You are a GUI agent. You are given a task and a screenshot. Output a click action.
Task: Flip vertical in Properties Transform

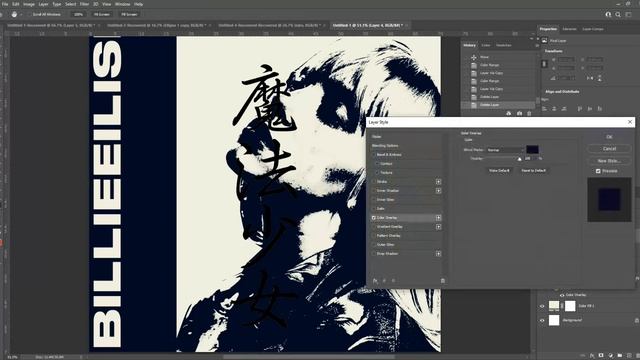(x=600, y=78)
